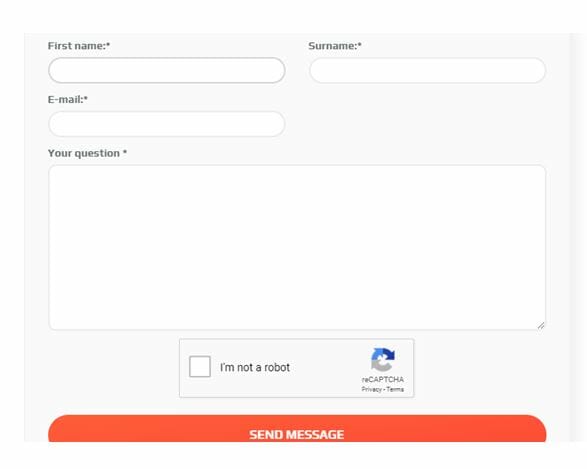Check the I'm not a robot box

point(200,366)
